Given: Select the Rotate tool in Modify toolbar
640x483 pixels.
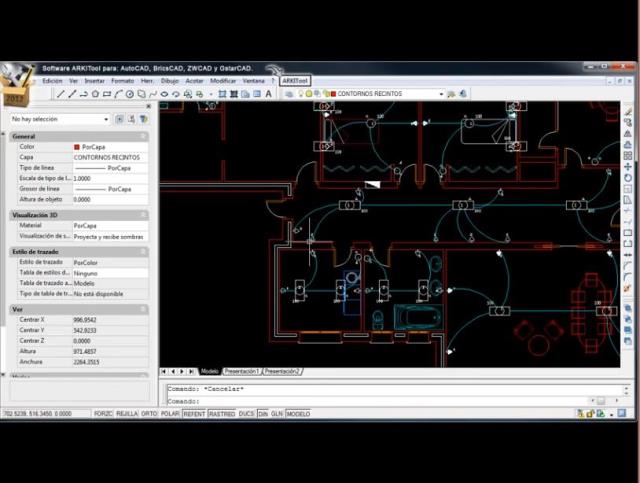Looking at the screenshot, I should pyautogui.click(x=628, y=178).
